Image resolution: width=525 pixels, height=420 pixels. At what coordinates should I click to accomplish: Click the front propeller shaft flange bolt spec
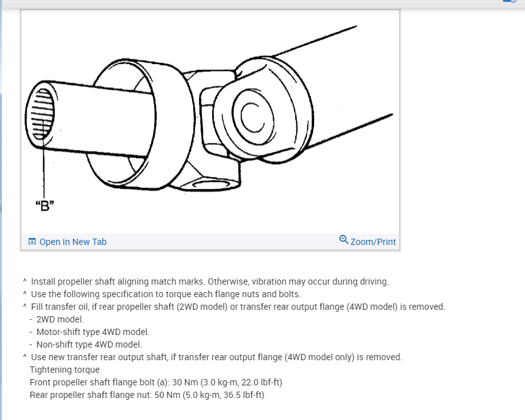155,382
